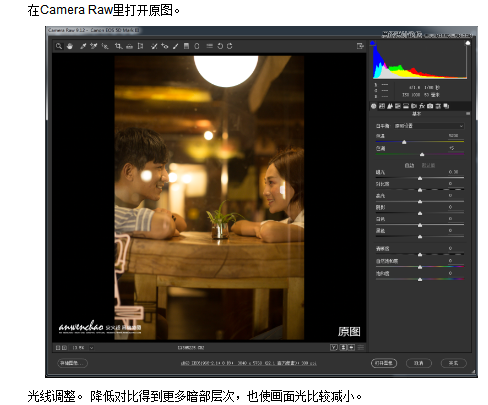Select the Red Eye Removal tool

click(165, 46)
